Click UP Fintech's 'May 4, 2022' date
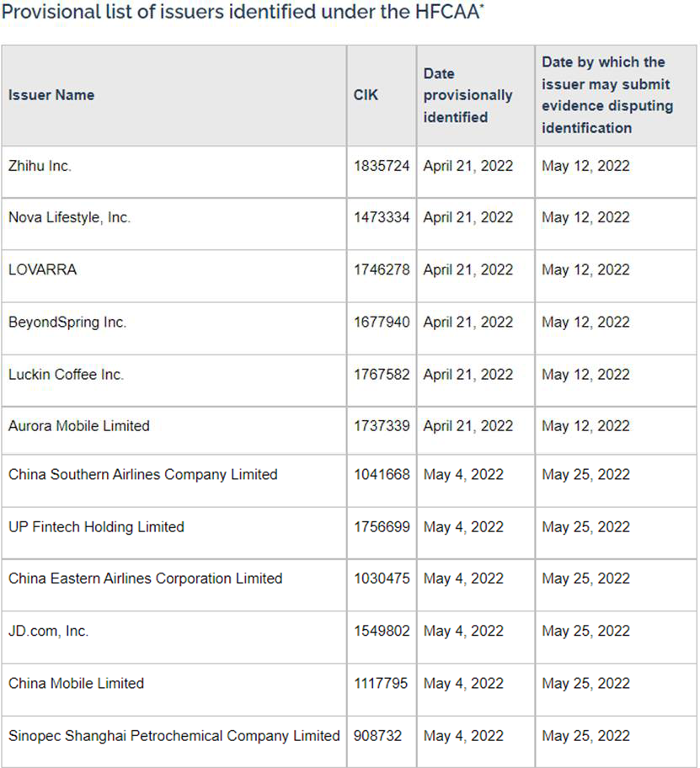The height and width of the screenshot is (768, 700). (463, 527)
